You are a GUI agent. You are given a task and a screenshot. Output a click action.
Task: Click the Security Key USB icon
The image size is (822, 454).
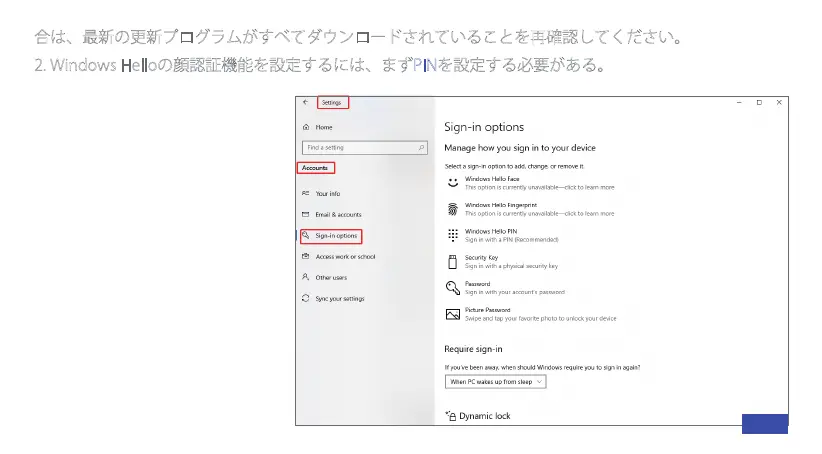point(453,262)
